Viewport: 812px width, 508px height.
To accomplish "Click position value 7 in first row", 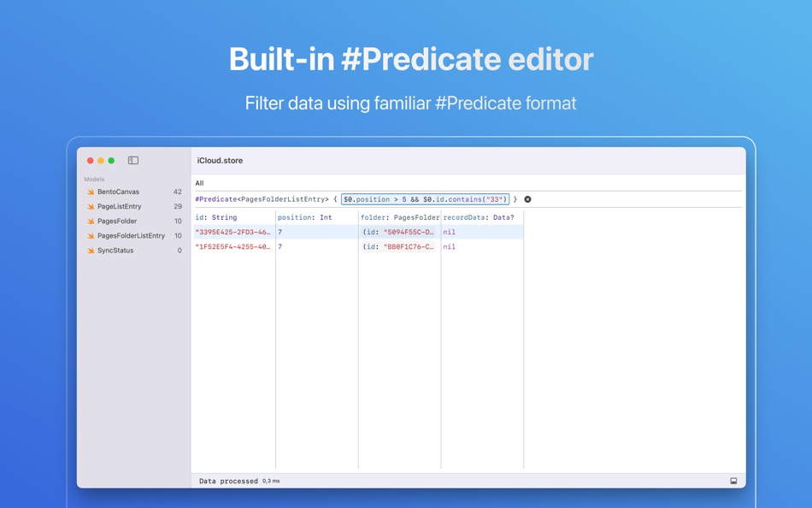I will [279, 232].
